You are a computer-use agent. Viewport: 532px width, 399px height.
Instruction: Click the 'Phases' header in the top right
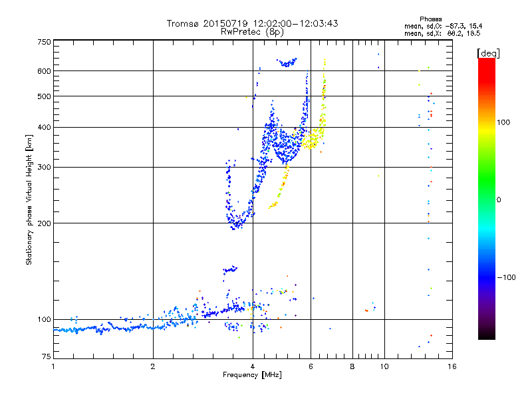pos(430,19)
